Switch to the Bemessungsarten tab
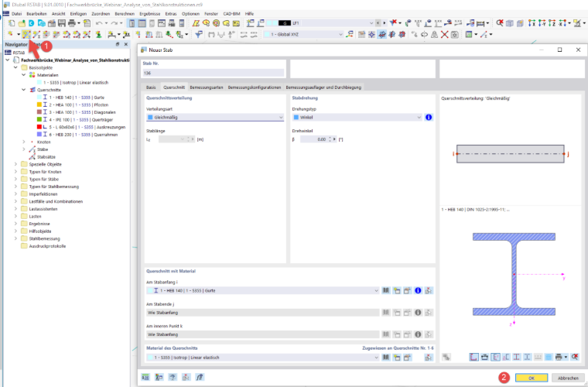 tap(207, 87)
